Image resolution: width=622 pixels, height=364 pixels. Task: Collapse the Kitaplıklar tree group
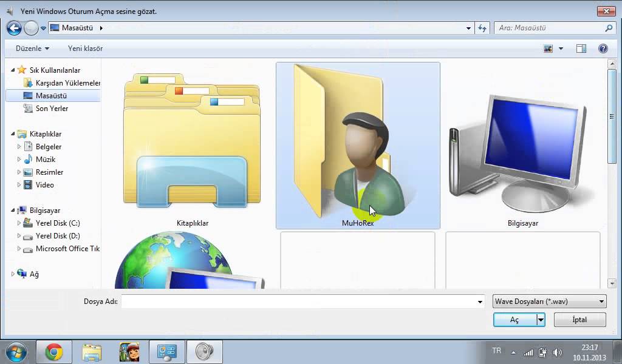pos(13,134)
